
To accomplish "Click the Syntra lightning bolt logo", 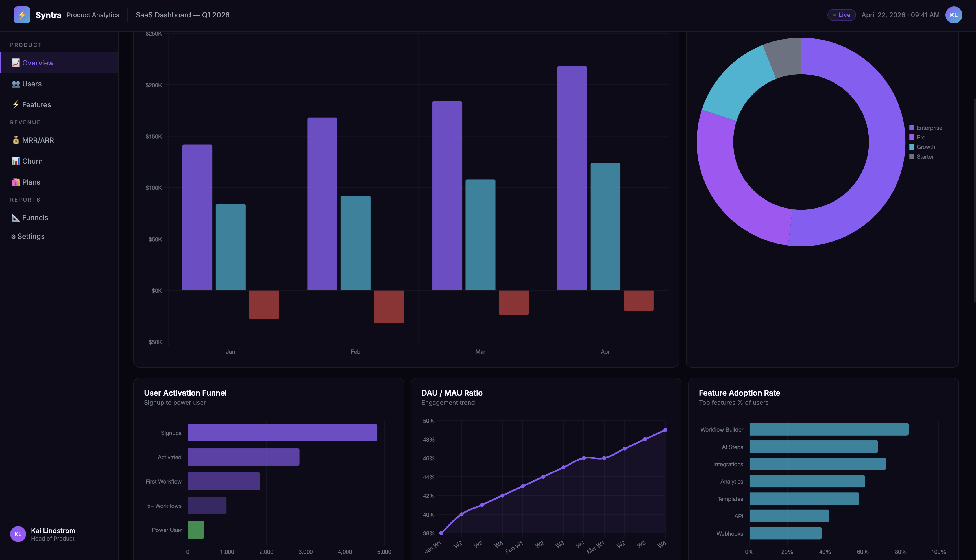I will (x=22, y=15).
